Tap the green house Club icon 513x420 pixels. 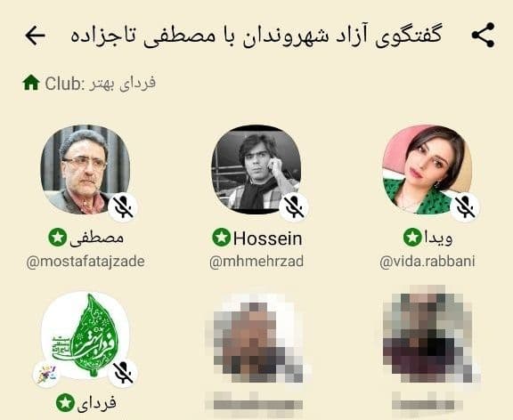coord(31,83)
